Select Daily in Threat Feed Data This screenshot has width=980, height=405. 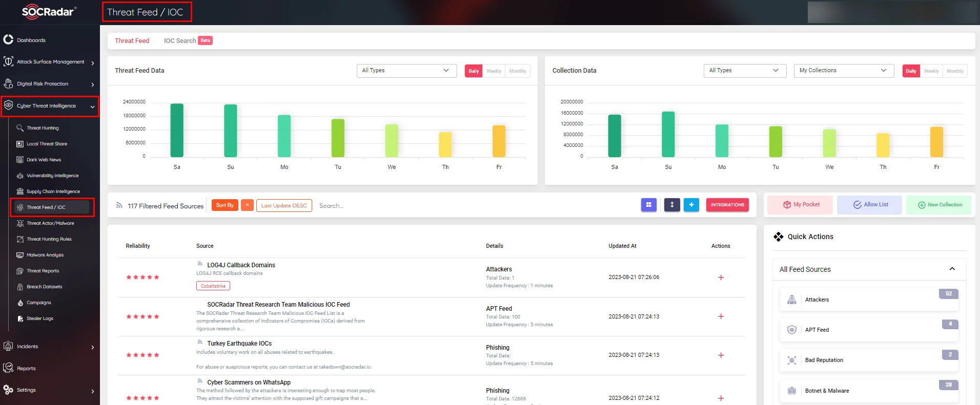474,71
